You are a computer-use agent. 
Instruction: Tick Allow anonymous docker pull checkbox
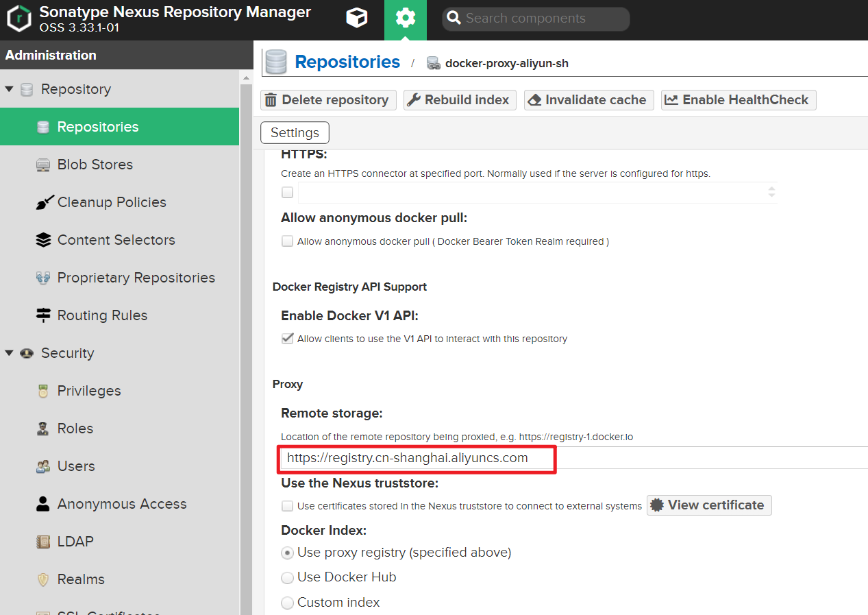click(x=288, y=241)
